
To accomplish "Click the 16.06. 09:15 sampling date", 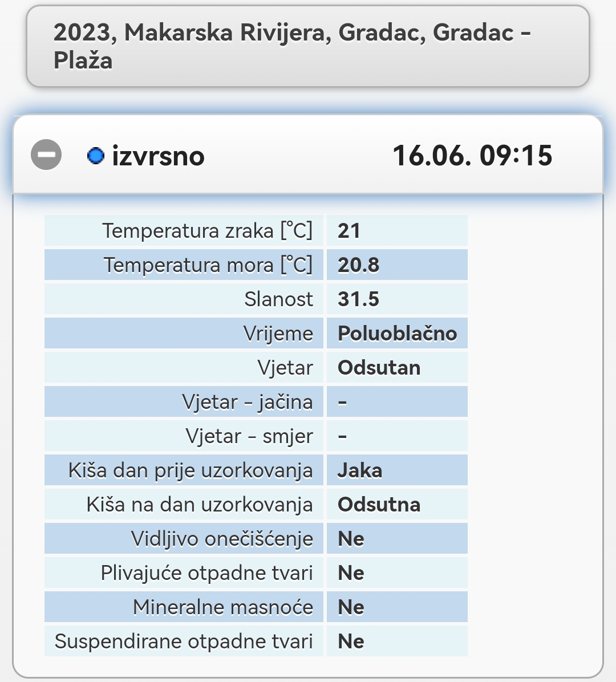I will 472,156.
